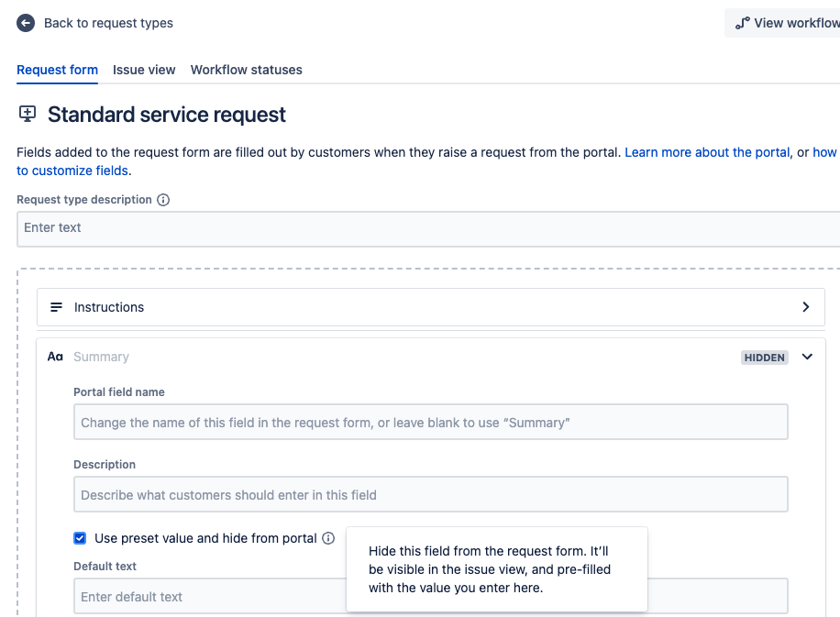The width and height of the screenshot is (840, 617).
Task: Click the back arrow circle icon
Action: coord(27,23)
